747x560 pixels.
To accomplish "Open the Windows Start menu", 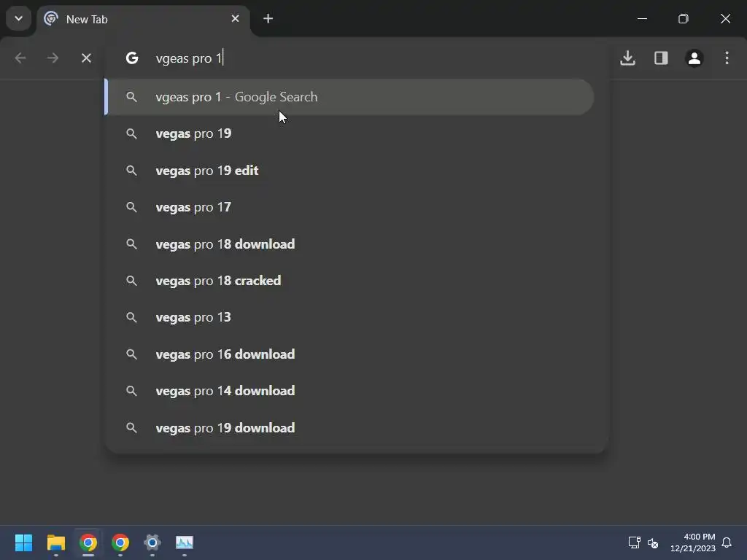I will click(x=24, y=542).
